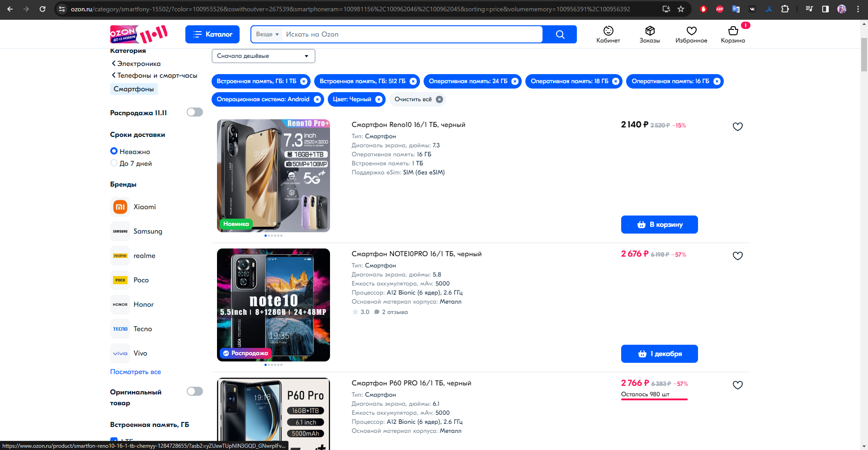Open the Заказы orders icon
This screenshot has height=450, width=868.
click(650, 34)
